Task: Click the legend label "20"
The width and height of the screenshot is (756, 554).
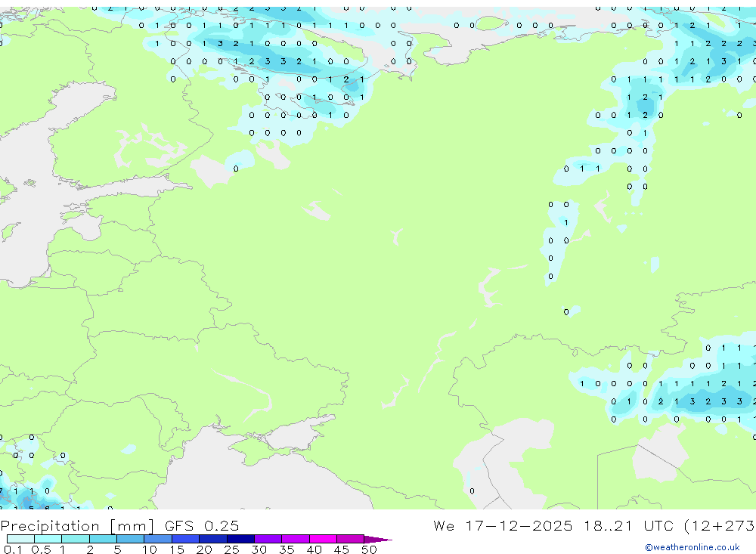Action: pos(204,549)
